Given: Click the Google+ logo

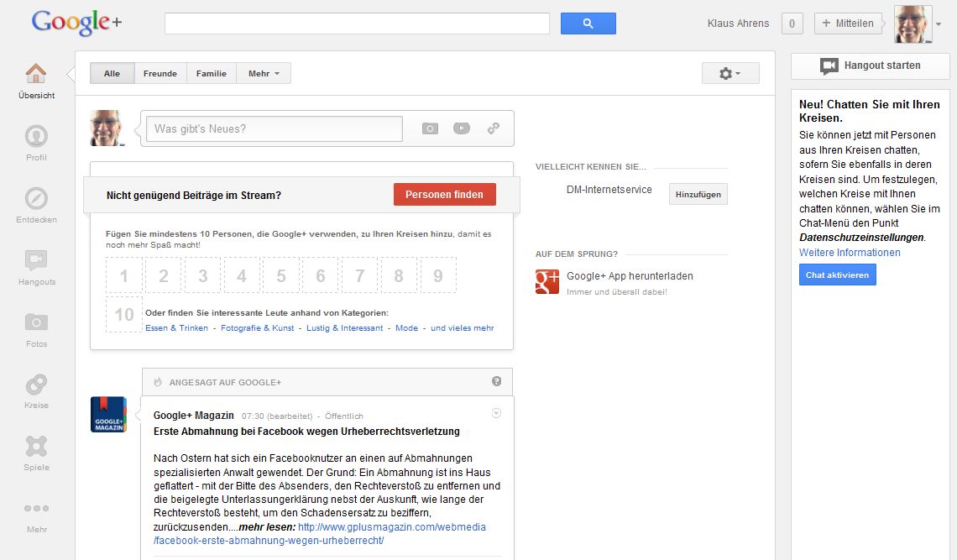Looking at the screenshot, I should coord(77,23).
